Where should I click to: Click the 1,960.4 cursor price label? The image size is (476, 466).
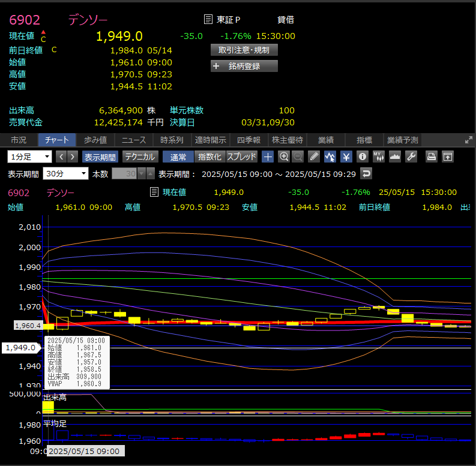click(28, 326)
